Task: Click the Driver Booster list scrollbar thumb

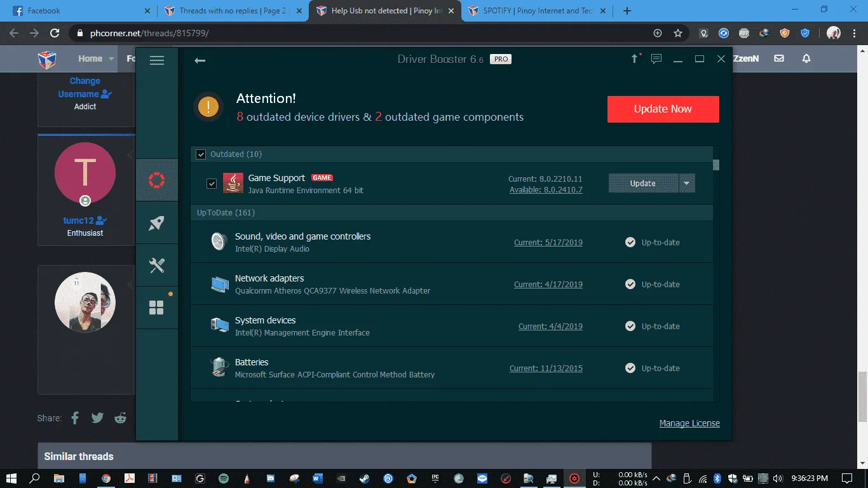Action: (x=716, y=165)
